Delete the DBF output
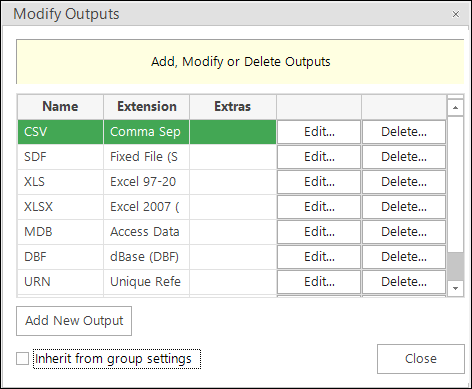This screenshot has width=472, height=389. (x=404, y=257)
